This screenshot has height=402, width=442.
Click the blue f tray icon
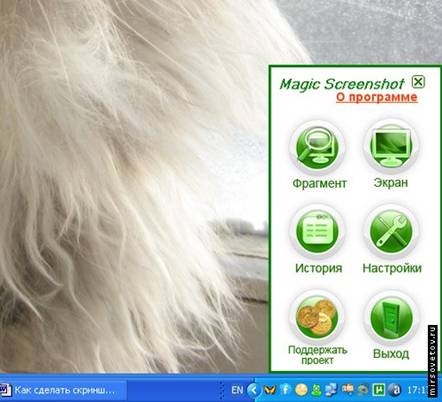(285, 390)
